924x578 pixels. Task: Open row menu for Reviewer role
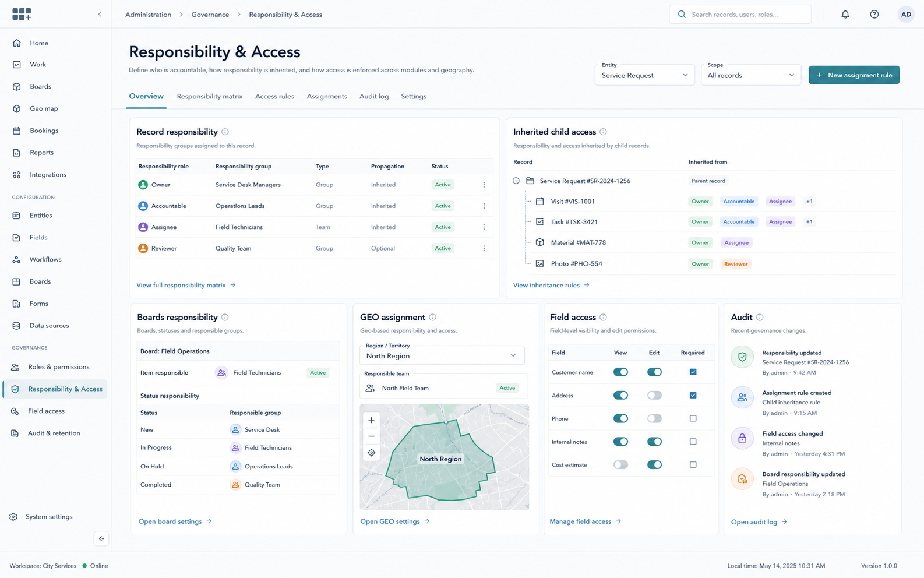484,248
